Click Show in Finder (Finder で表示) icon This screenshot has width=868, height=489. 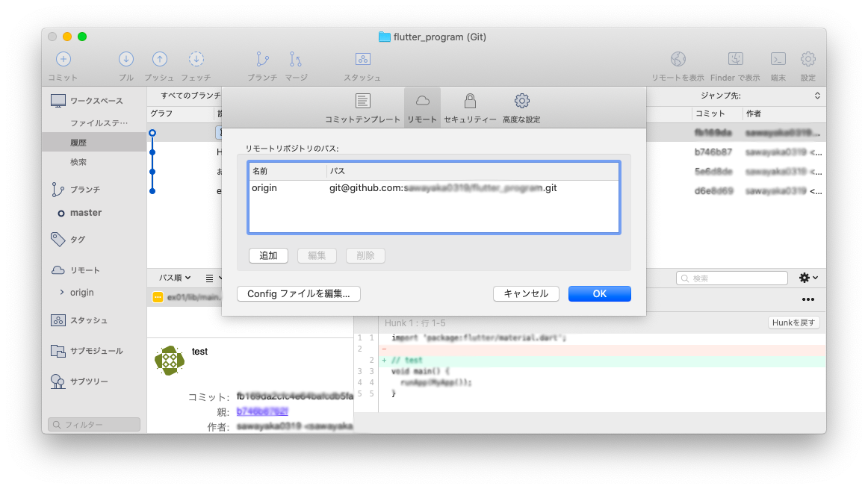[x=735, y=59]
